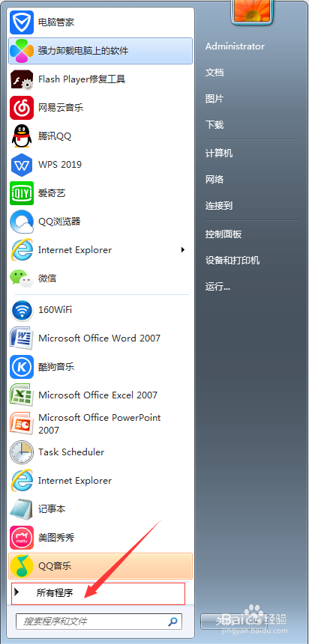Select the 电脑管家 text label
Image resolution: width=309 pixels, height=644 pixels.
point(56,22)
